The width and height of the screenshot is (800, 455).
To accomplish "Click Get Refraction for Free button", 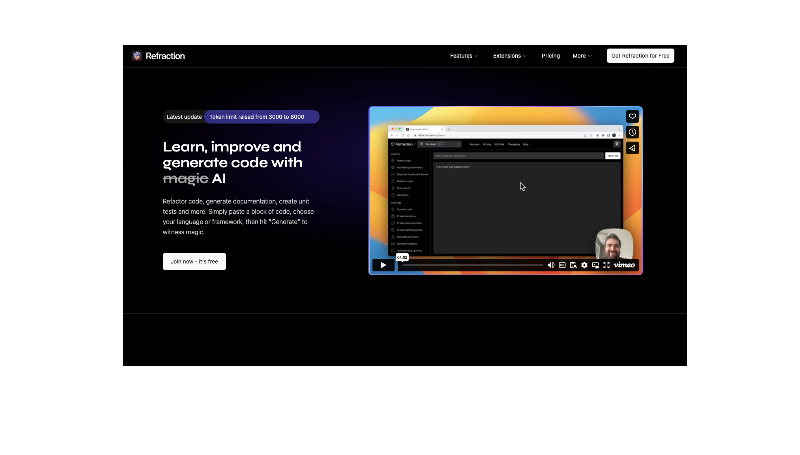I will click(x=640, y=56).
